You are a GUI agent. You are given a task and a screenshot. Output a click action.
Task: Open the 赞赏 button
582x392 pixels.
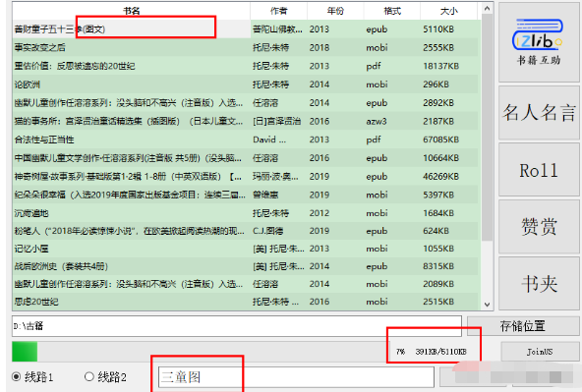[x=539, y=227]
